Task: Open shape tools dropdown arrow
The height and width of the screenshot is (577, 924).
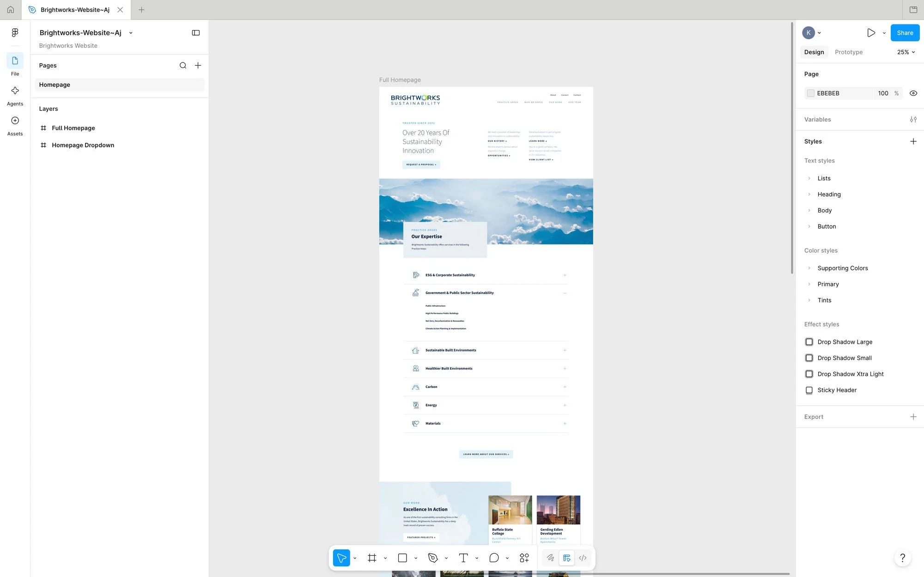Action: coord(416,558)
